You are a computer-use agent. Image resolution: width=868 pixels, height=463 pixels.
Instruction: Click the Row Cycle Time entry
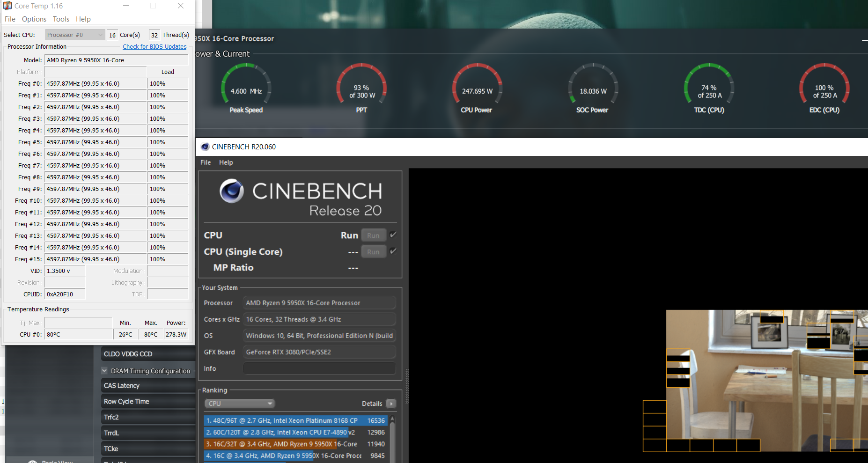pyautogui.click(x=148, y=402)
